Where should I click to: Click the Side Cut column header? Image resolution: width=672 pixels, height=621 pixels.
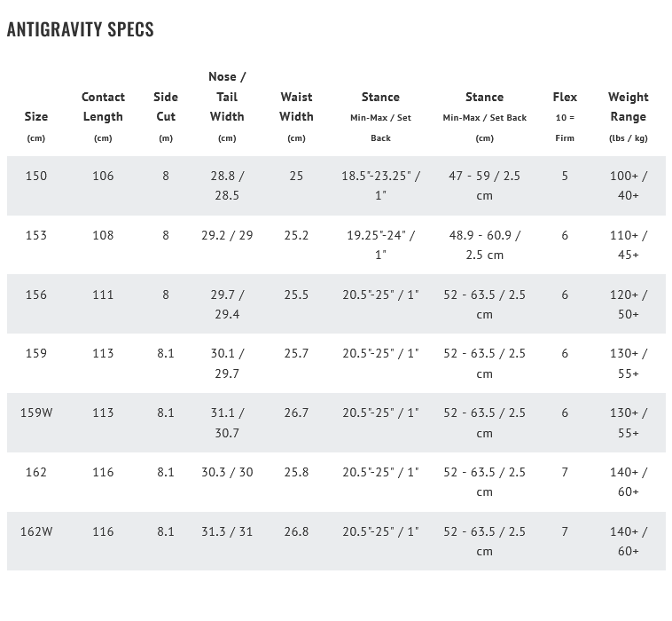[166, 107]
